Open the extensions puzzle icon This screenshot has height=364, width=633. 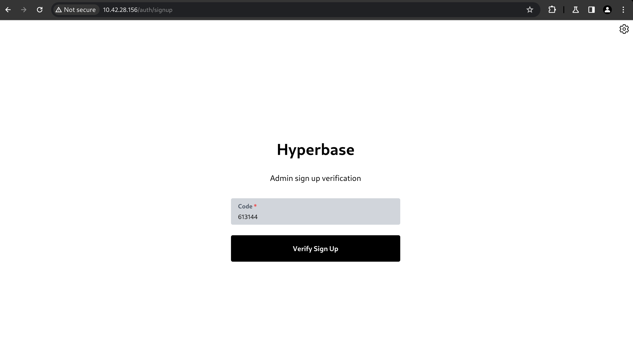[552, 9]
